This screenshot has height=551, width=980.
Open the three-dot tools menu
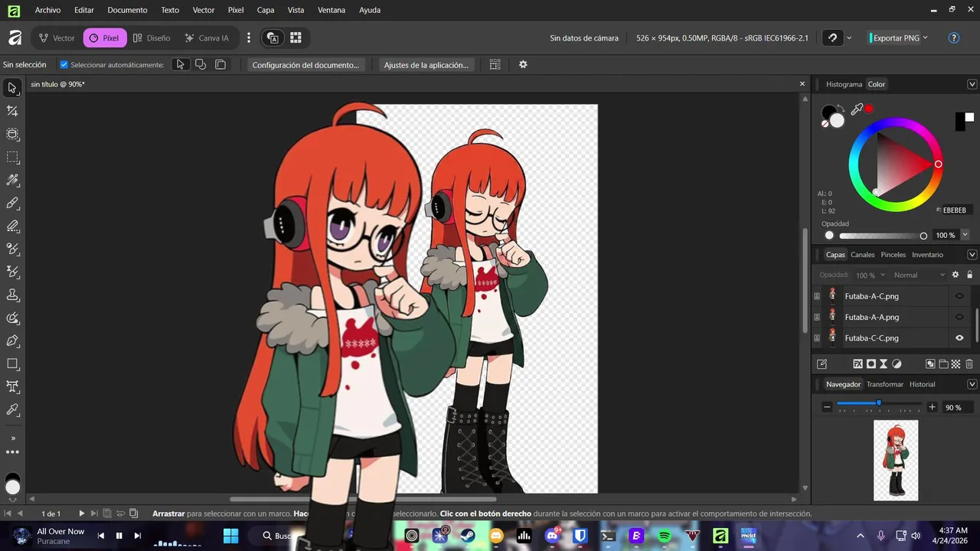click(x=12, y=452)
